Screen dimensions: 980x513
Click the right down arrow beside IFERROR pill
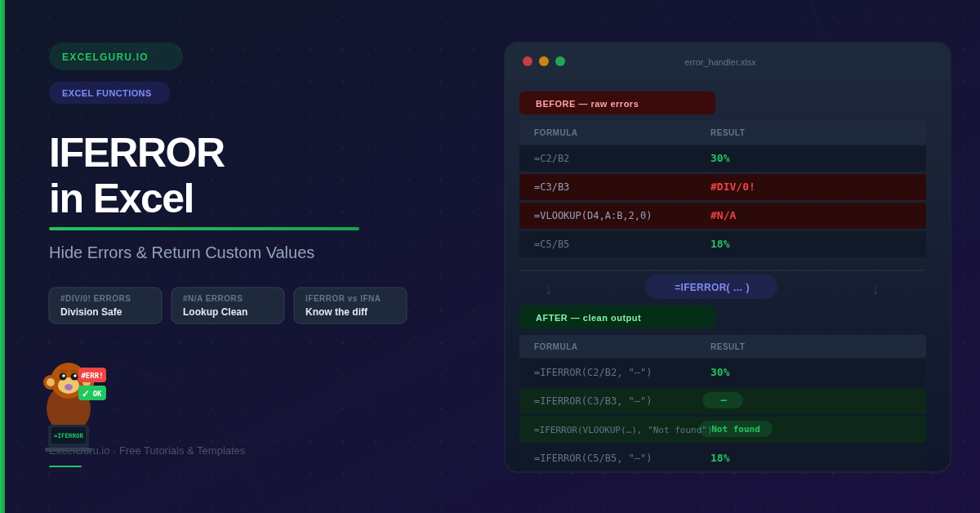[x=875, y=290]
